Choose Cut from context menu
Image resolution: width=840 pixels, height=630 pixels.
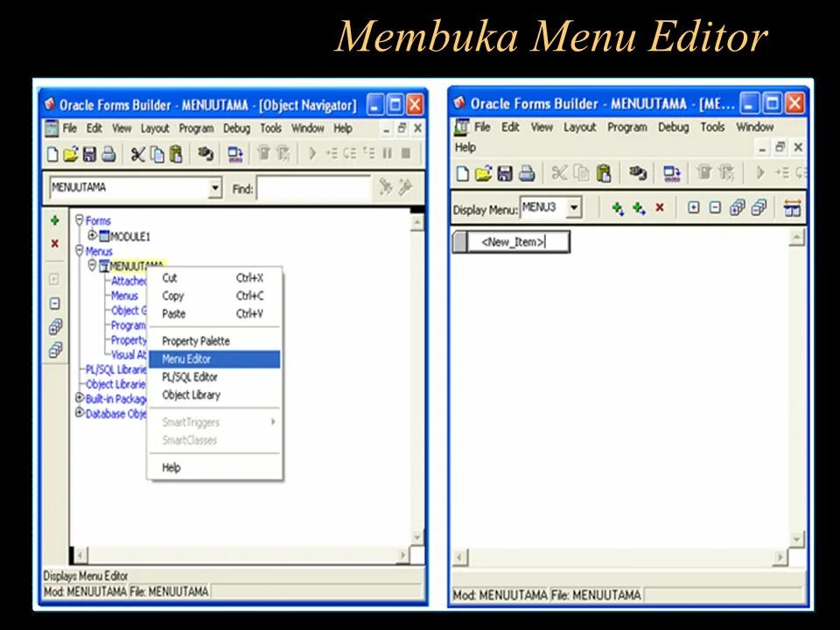[214, 277]
